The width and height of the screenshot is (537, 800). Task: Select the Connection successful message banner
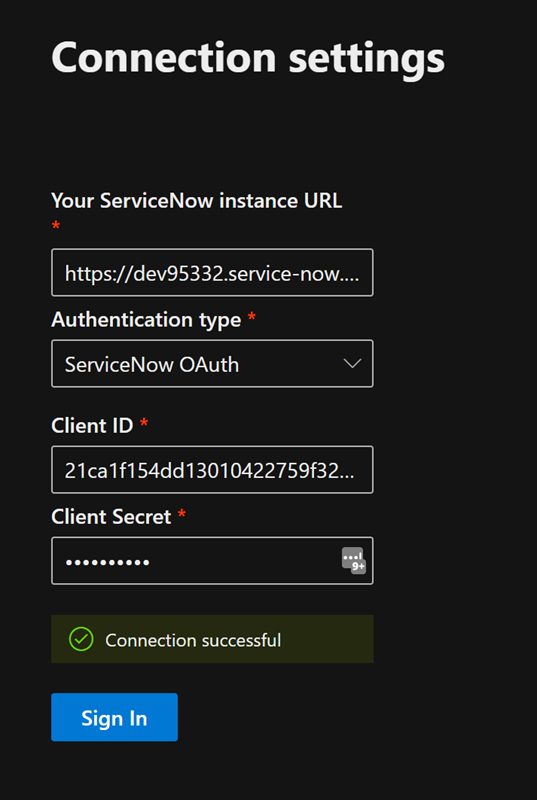point(212,639)
